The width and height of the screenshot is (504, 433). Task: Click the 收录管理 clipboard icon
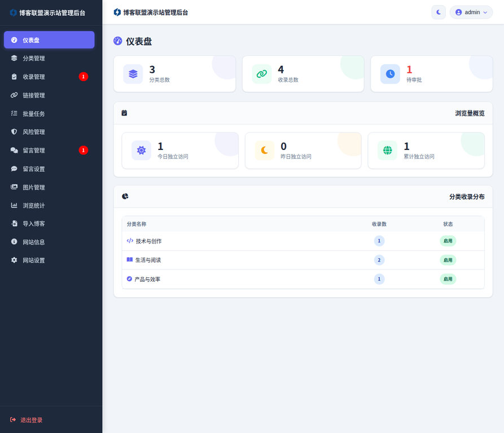(x=14, y=77)
